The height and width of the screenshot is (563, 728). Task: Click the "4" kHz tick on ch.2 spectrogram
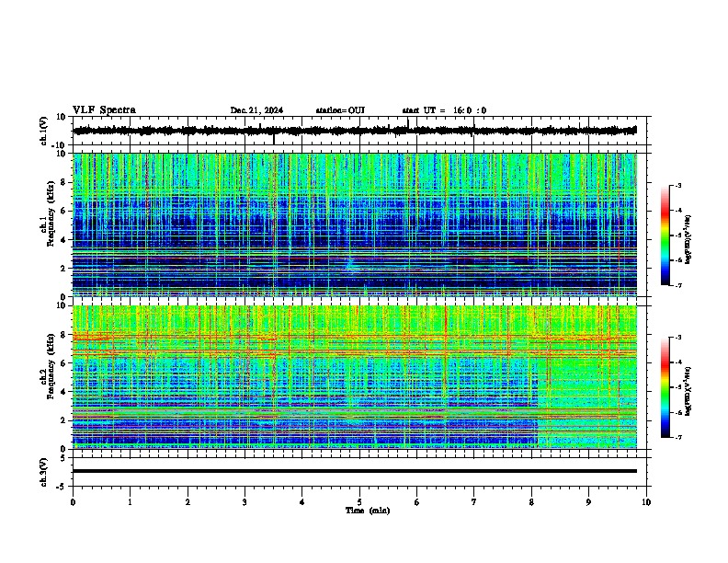click(x=64, y=392)
